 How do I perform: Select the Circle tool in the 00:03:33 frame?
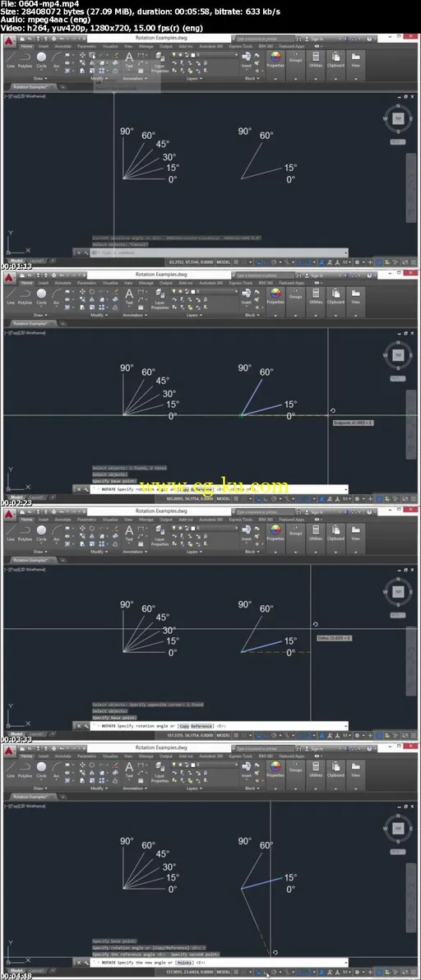coord(41,533)
